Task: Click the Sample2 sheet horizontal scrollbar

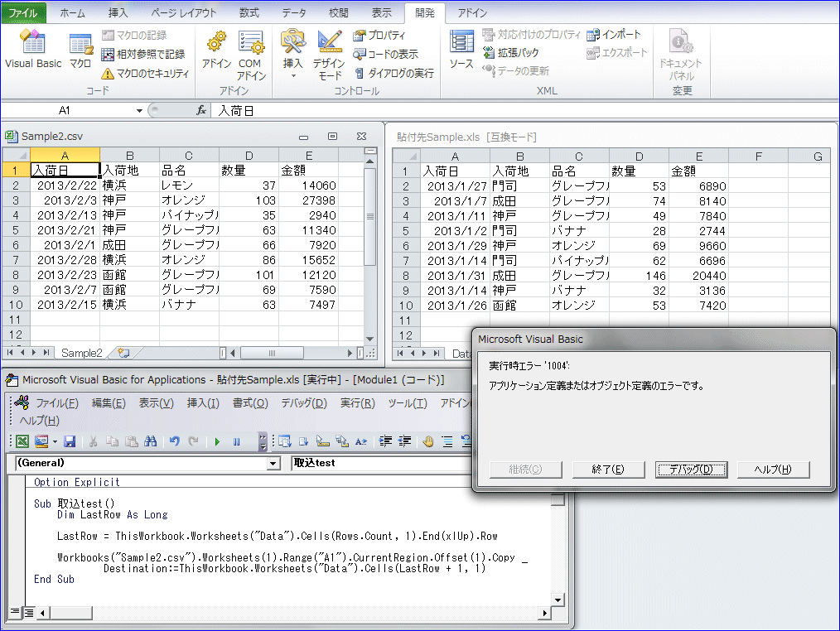Action: point(272,353)
